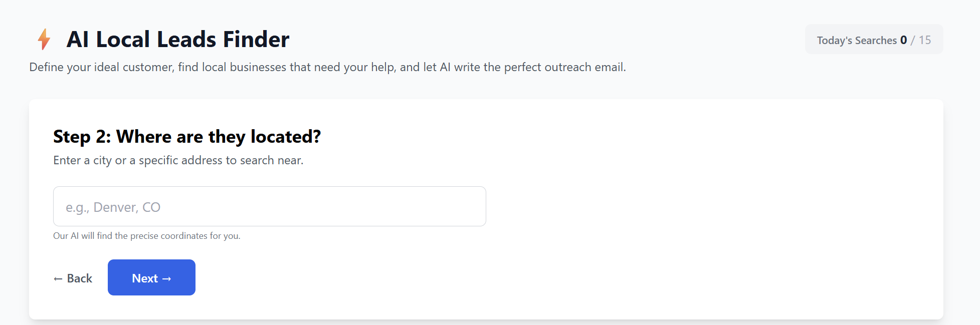This screenshot has height=325, width=980.
Task: Click the "Step 2: Where are they located?" heading
Action: [187, 136]
